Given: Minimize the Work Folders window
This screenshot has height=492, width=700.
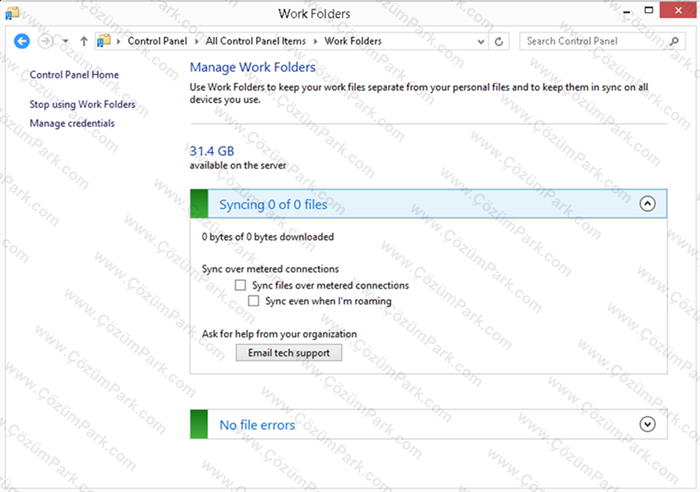Looking at the screenshot, I should pyautogui.click(x=626, y=12).
